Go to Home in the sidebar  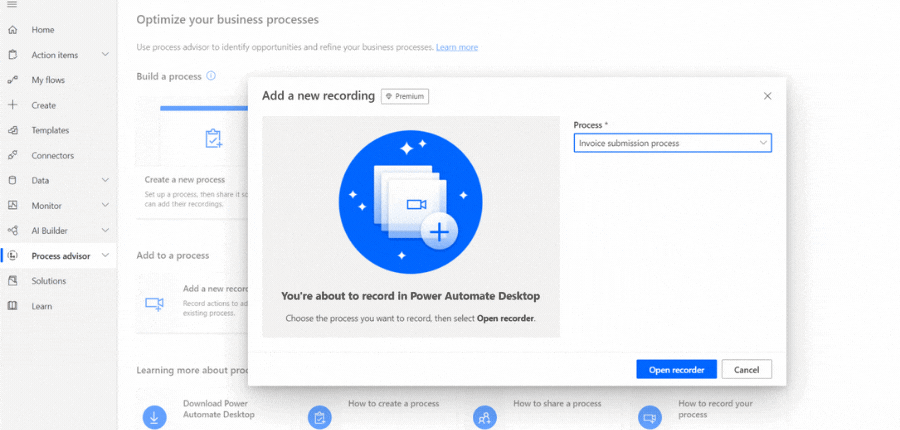tap(43, 30)
